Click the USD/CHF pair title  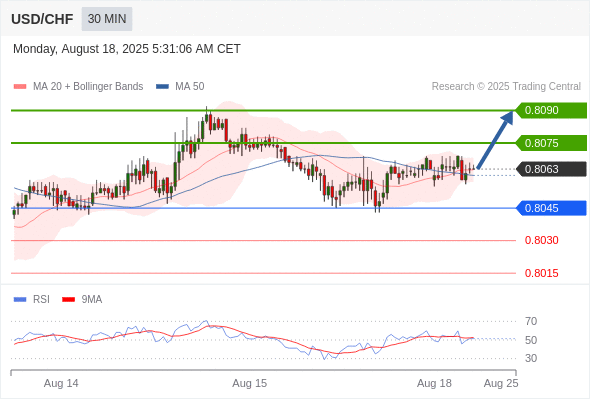click(x=42, y=19)
